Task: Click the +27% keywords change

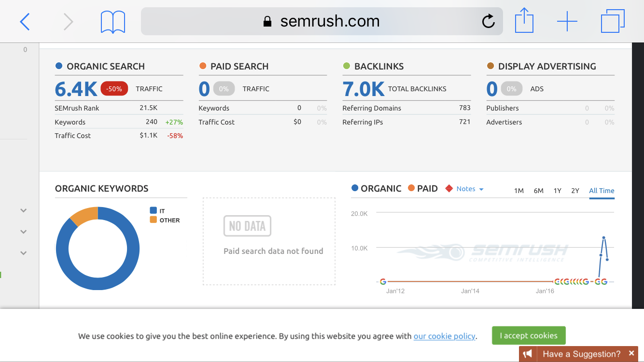Action: coord(174,122)
